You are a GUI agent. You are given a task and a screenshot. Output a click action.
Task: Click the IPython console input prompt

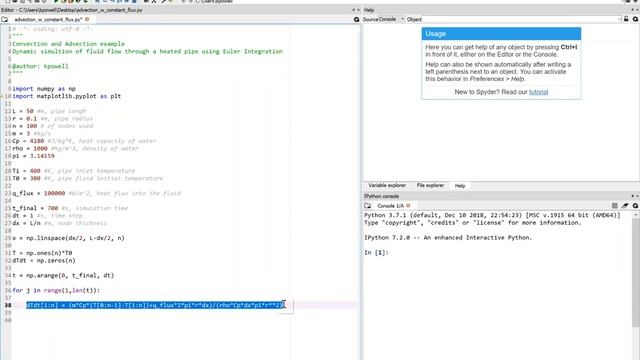pos(376,253)
